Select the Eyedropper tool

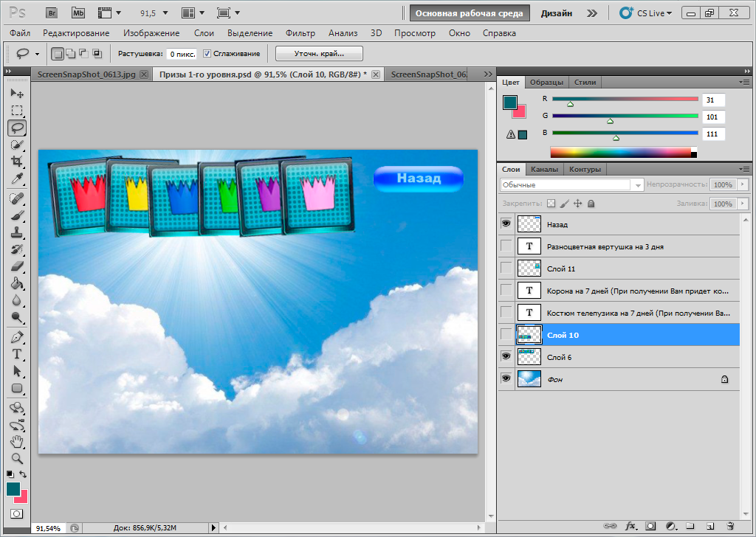(16, 179)
